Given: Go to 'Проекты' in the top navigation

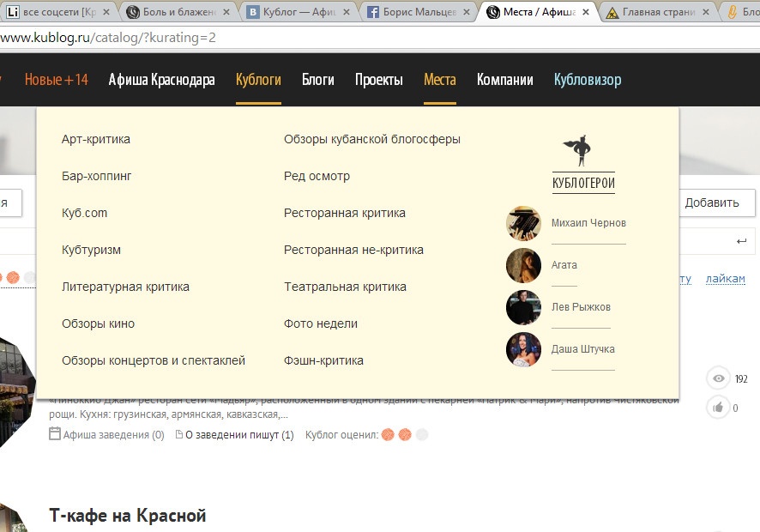Looking at the screenshot, I should click(378, 80).
